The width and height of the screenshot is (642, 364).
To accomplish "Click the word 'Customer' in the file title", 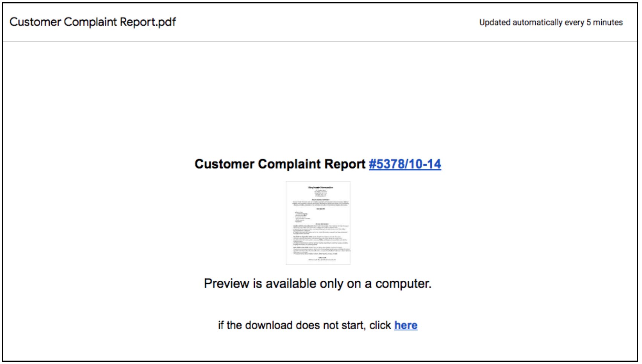I will click(35, 22).
